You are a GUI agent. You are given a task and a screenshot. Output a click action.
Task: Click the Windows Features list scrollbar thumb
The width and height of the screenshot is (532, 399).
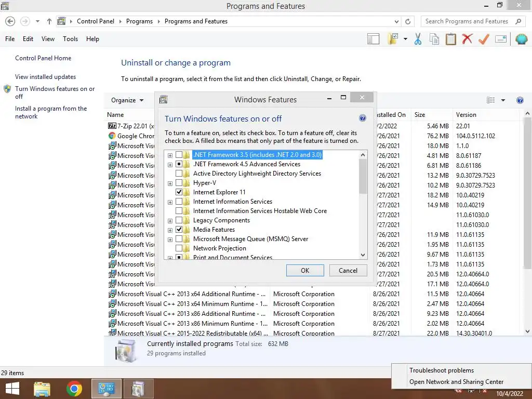click(x=363, y=176)
